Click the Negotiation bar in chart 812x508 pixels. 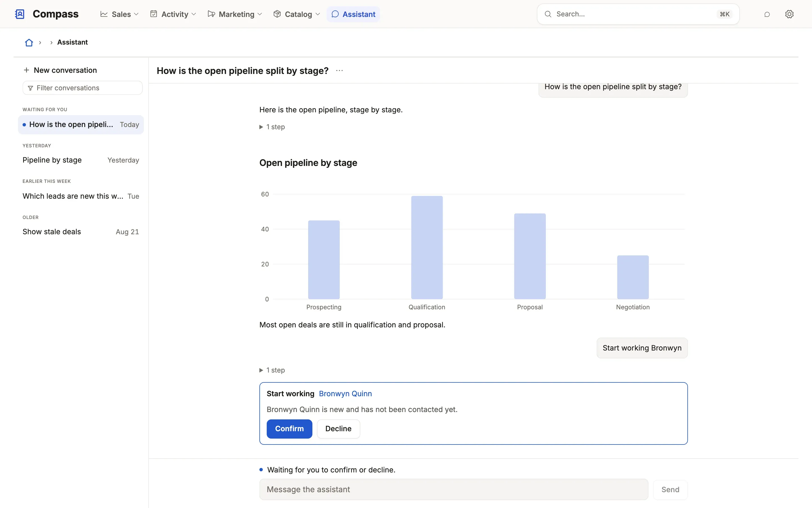[633, 277]
